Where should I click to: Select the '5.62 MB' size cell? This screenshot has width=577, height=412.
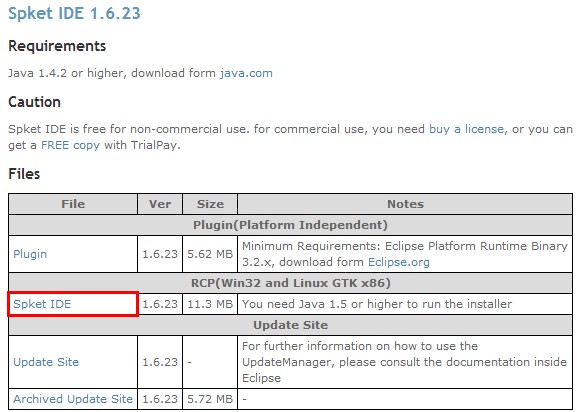coord(210,254)
